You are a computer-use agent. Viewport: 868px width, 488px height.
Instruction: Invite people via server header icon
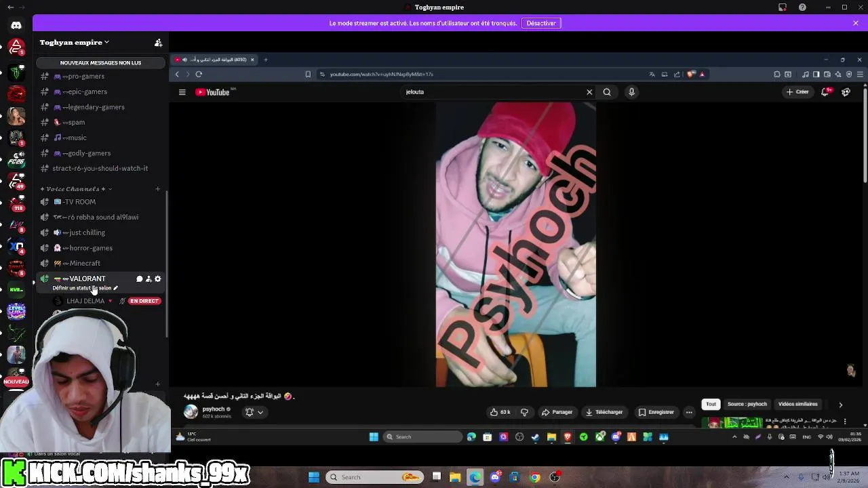(x=158, y=43)
